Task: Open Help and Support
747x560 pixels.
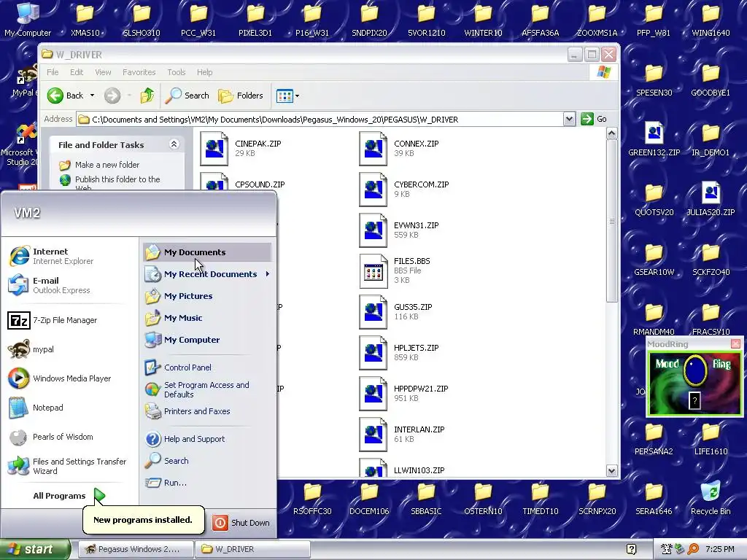Action: [185, 439]
